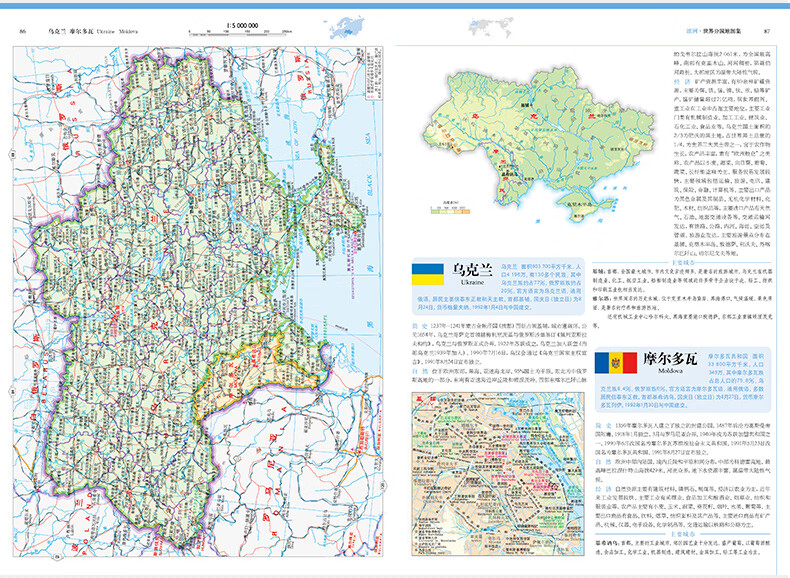Click page number 87 in right header
This screenshot has height=578, width=790.
point(767,31)
